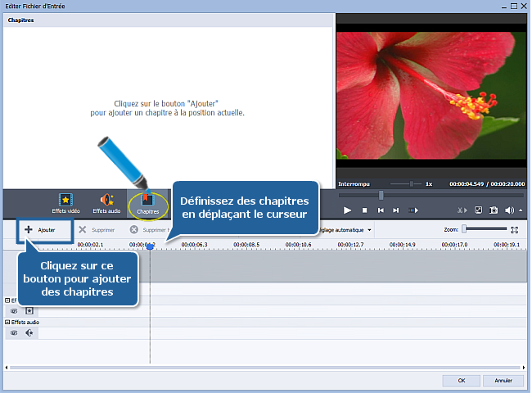Select the Chapitres tab
532x393 pixels.
point(147,204)
